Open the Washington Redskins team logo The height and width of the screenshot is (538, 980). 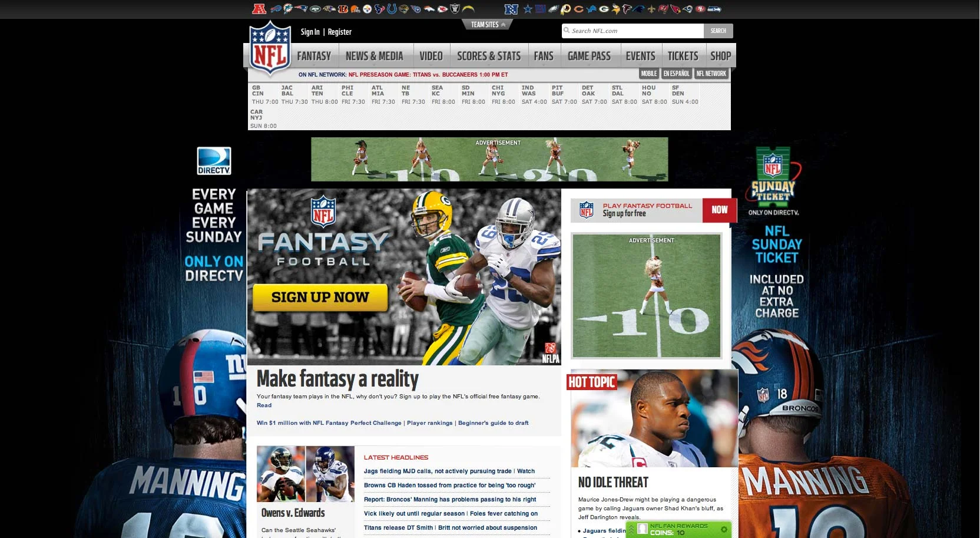coord(566,9)
